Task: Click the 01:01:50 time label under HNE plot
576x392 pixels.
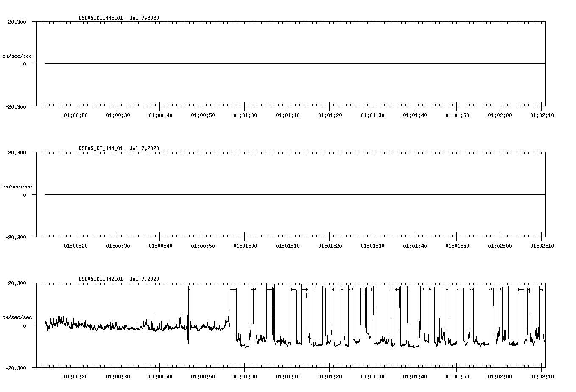Action: click(x=457, y=115)
